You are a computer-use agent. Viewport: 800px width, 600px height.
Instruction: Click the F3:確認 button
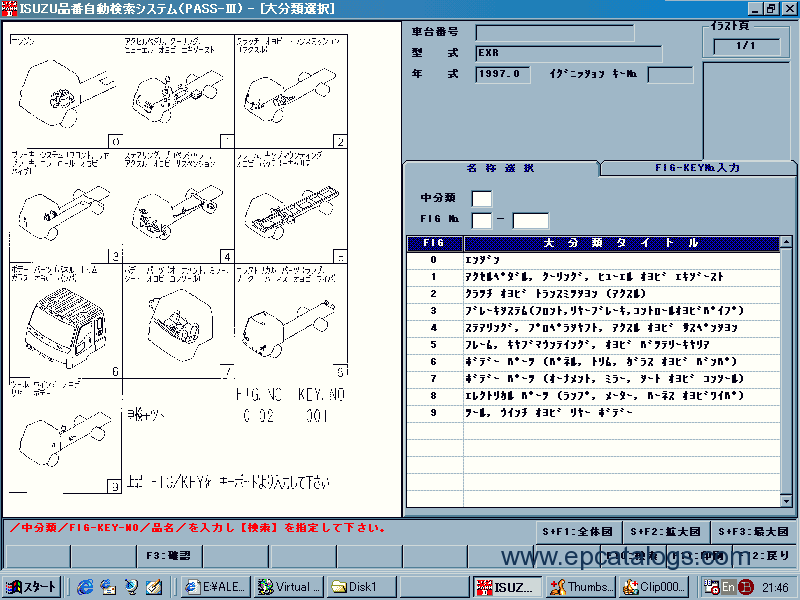(x=169, y=556)
